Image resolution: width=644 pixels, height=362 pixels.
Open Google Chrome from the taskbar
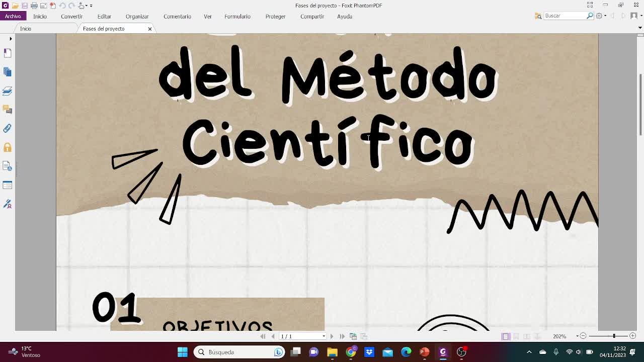tap(351, 352)
